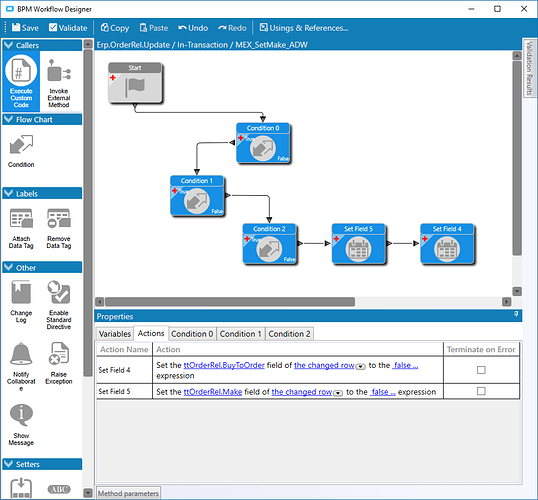
Task: Click the Validate toolbar button
Action: pyautogui.click(x=68, y=28)
